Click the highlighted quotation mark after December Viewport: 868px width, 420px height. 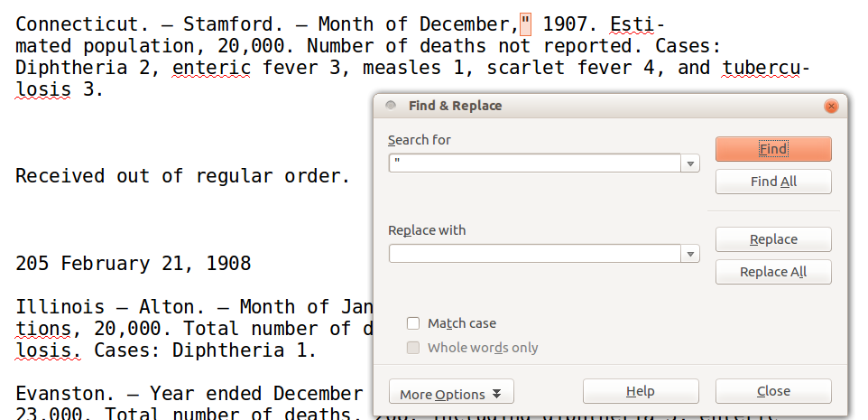tap(525, 24)
